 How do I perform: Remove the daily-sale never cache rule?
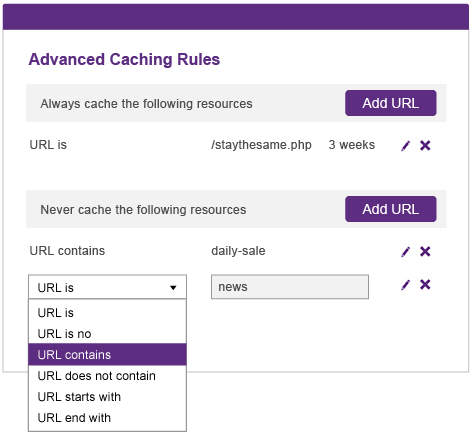[x=425, y=251]
